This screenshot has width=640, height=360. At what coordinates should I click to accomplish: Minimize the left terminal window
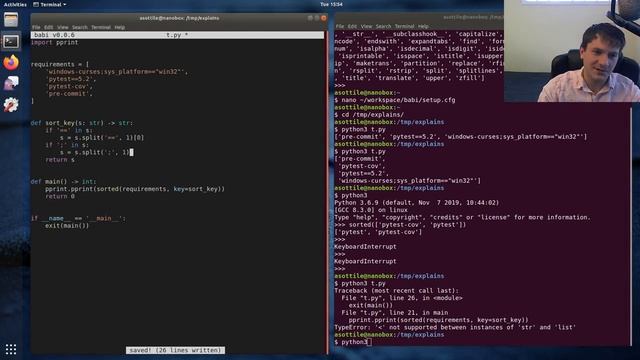(x=310, y=18)
